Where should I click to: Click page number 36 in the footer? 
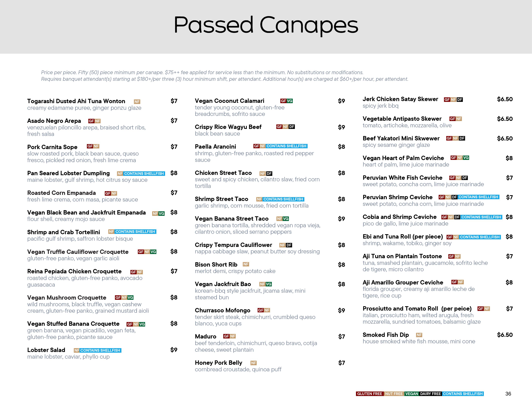508,394
